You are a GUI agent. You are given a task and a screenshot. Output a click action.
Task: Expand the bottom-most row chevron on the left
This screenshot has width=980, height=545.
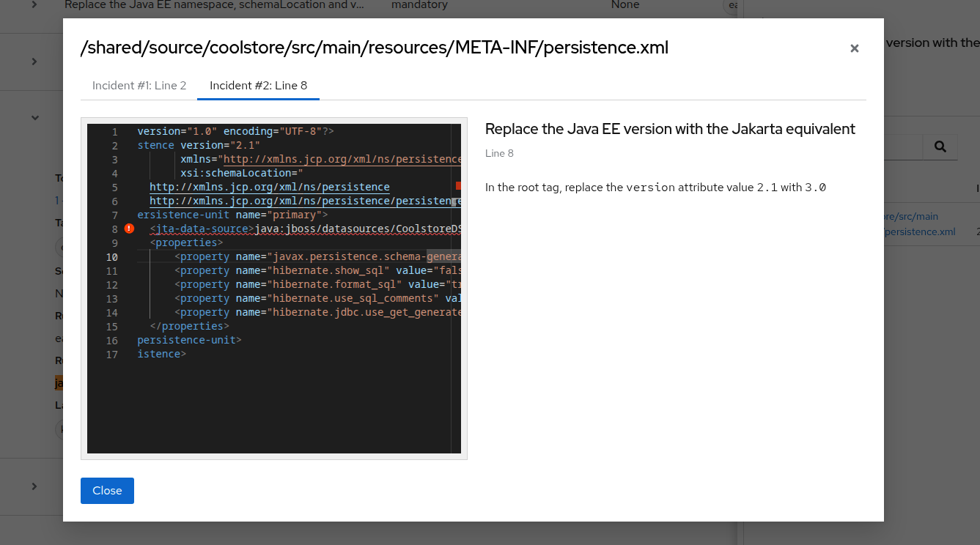pos(34,486)
